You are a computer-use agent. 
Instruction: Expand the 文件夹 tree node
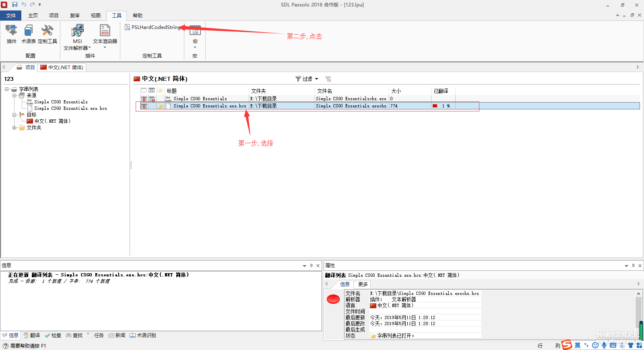[x=14, y=128]
